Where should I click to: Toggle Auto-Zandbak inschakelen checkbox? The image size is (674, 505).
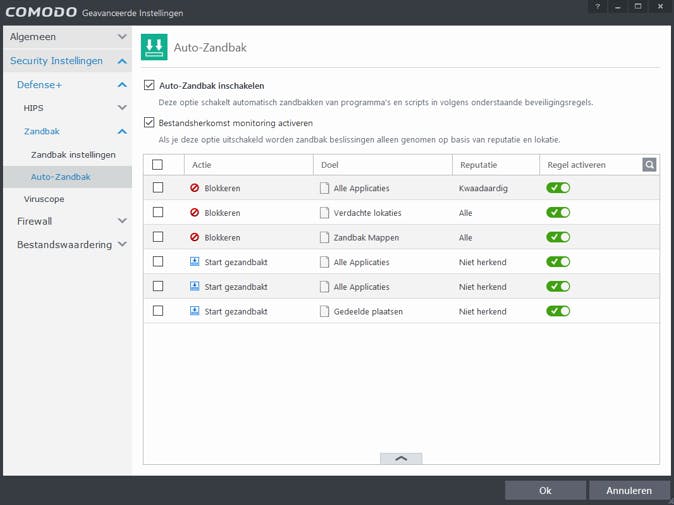[x=149, y=85]
